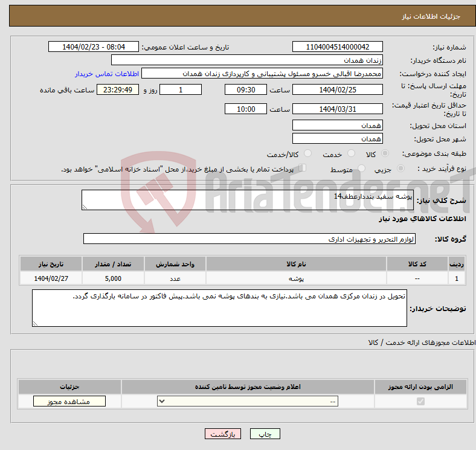Viewport: 476px width, 450px height.
Task: Open the مشاهده مجوز details button
Action: coord(69,401)
